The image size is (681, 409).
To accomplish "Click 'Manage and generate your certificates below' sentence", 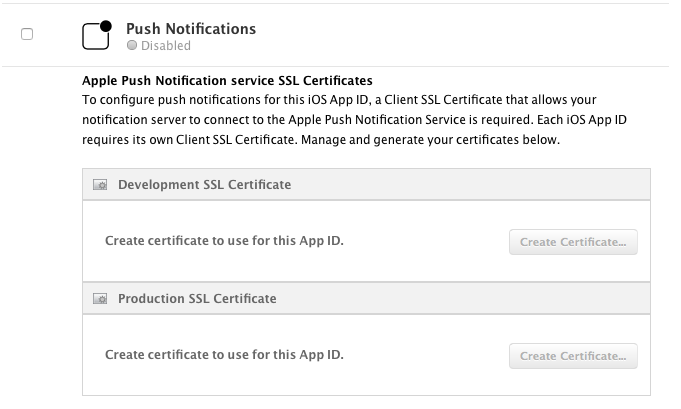I will [430, 140].
